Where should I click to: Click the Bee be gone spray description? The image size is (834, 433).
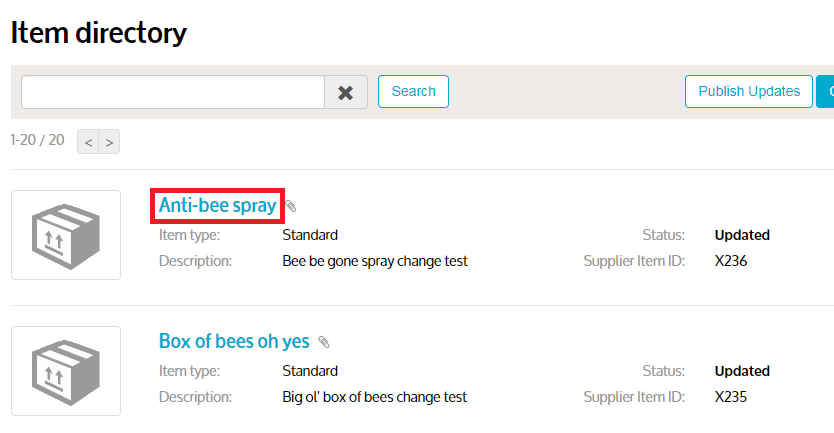[375, 261]
